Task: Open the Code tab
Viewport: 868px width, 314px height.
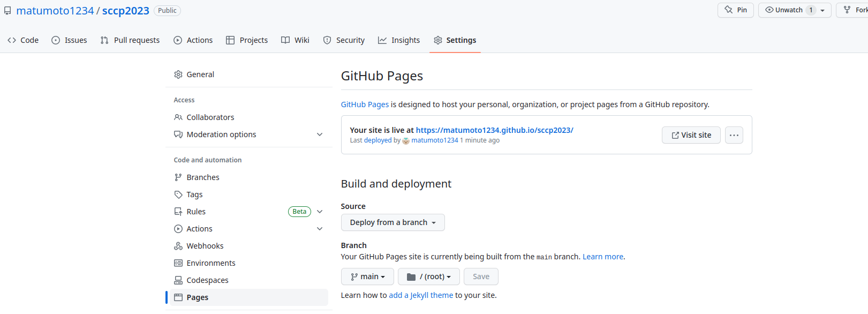Action: tap(23, 40)
